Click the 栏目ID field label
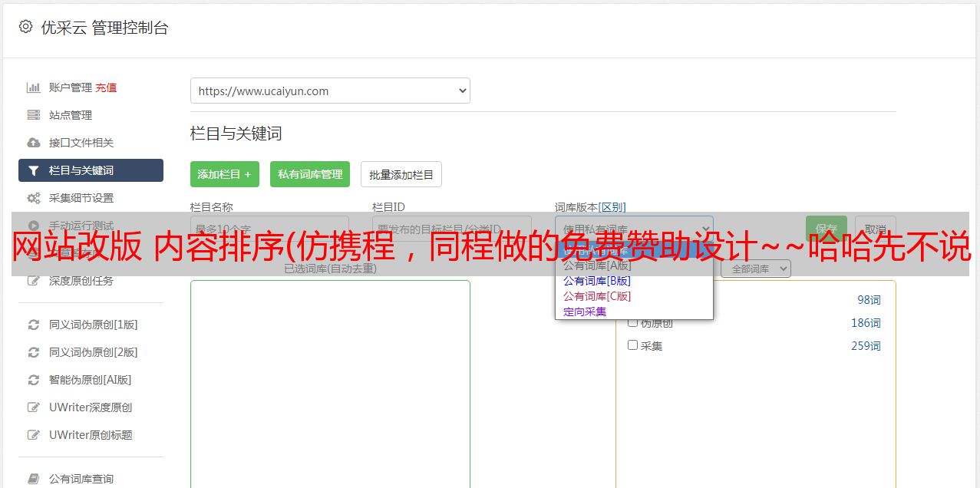The image size is (980, 488). [x=388, y=207]
